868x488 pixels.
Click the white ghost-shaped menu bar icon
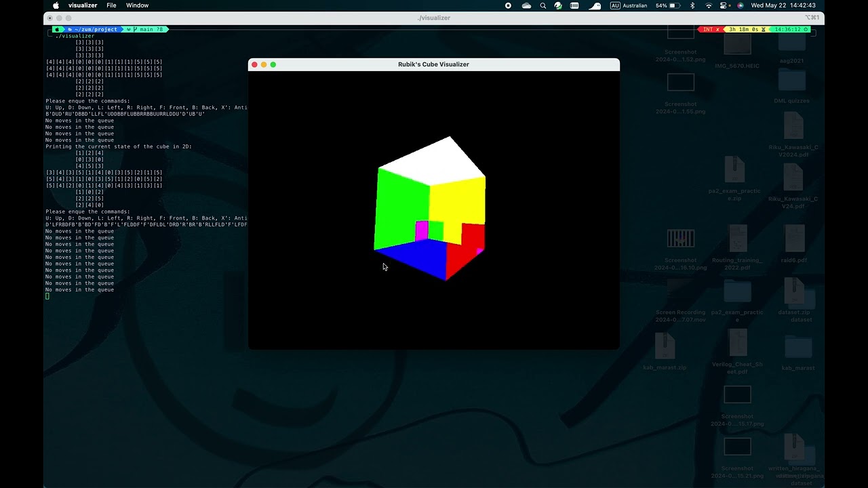[595, 5]
